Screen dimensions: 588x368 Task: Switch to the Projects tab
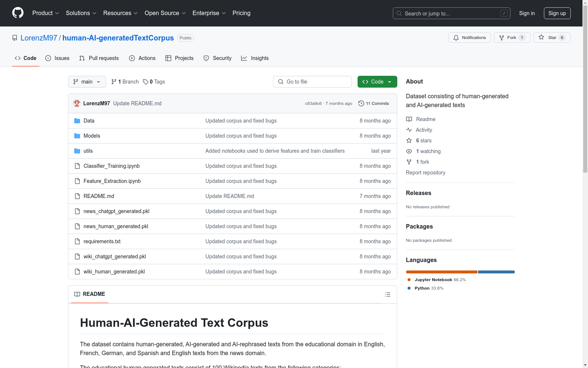coord(179,58)
